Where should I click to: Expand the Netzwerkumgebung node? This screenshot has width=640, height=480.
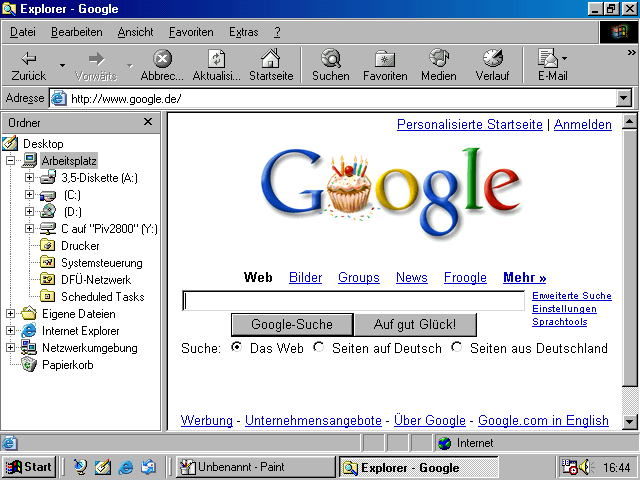click(11, 348)
